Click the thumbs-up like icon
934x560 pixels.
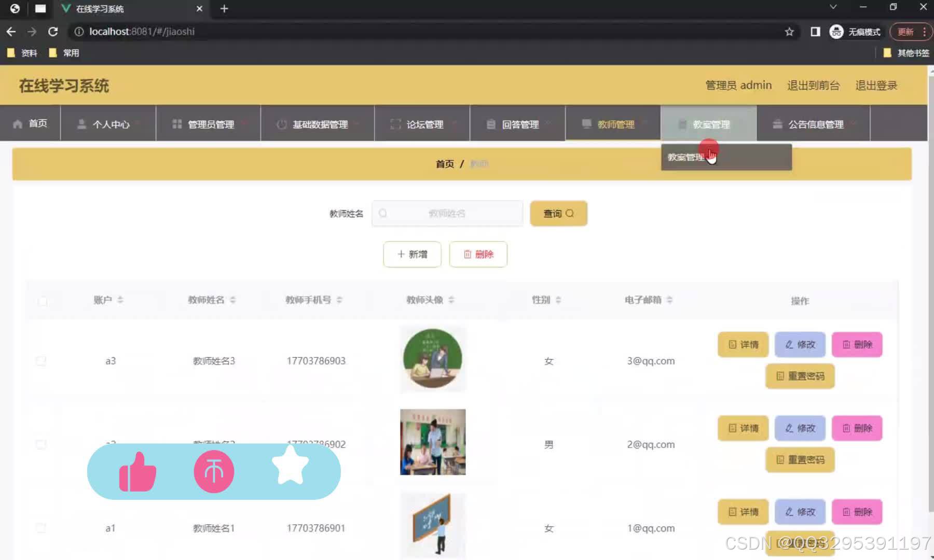138,471
